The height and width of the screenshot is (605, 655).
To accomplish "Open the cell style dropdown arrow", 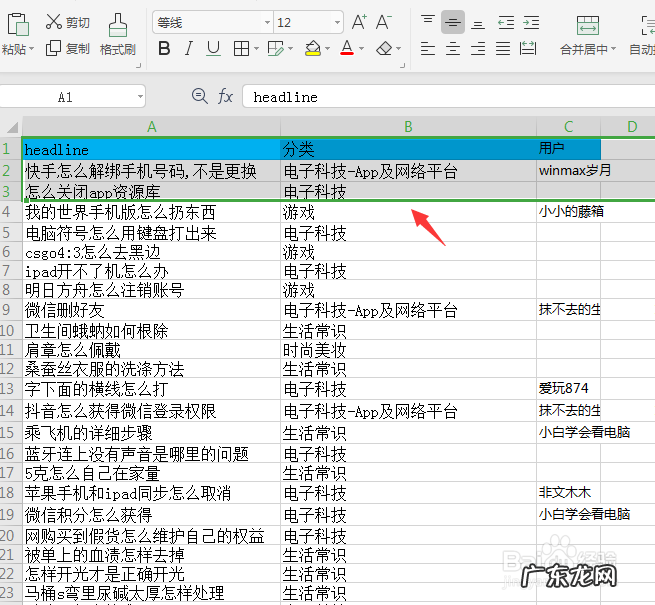I will 290,49.
